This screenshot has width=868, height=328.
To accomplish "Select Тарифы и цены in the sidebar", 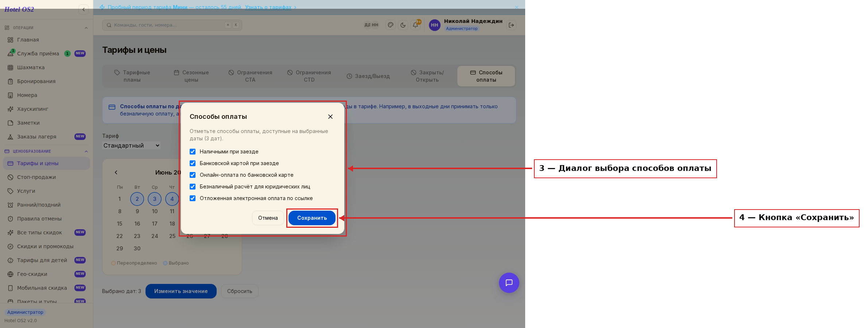I will coord(46,163).
